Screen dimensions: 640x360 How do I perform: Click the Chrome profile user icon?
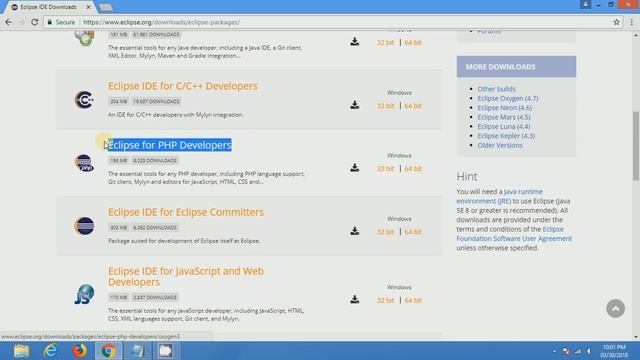[x=585, y=4]
